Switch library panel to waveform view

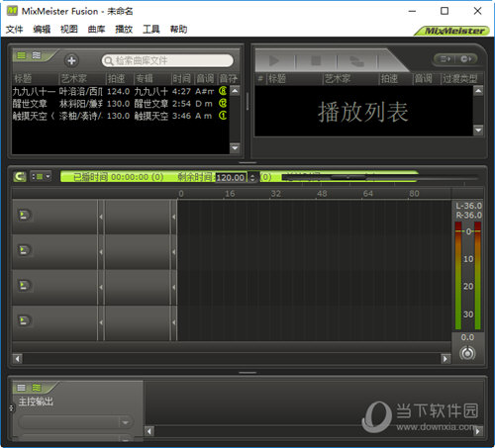point(37,55)
